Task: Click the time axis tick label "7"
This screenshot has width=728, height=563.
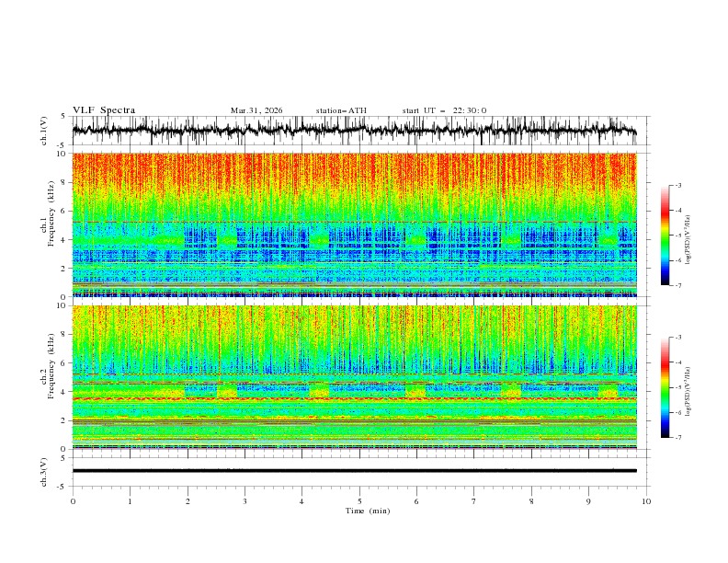Action: click(x=474, y=501)
